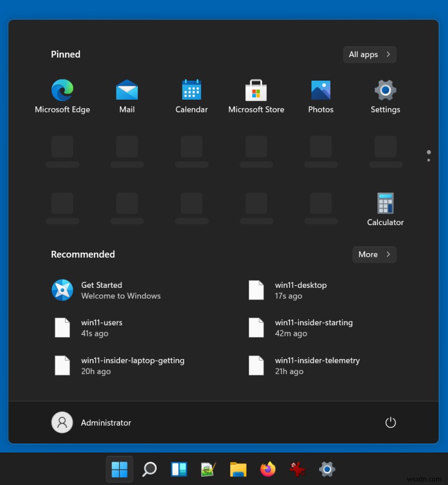Open the win11-users document
Screen dimensions: 448x485
[101, 328]
